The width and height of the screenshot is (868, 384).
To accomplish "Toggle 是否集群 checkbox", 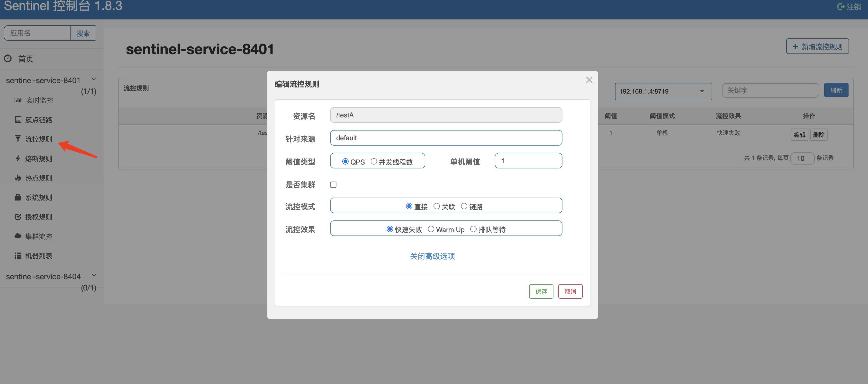I will click(x=333, y=185).
